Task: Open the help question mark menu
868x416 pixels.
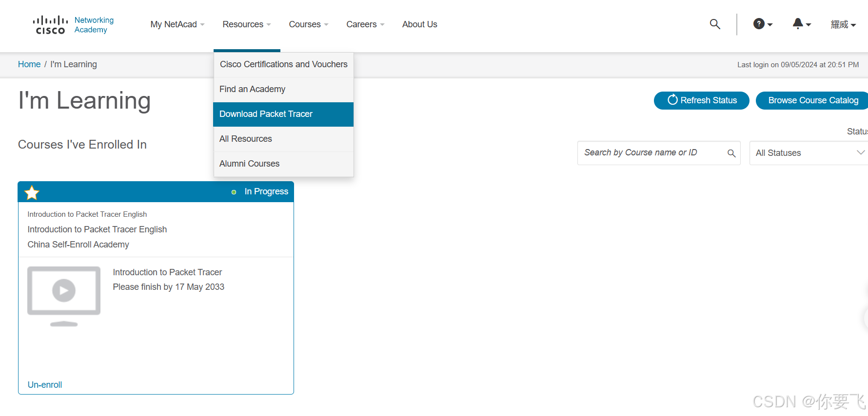Action: click(x=763, y=24)
